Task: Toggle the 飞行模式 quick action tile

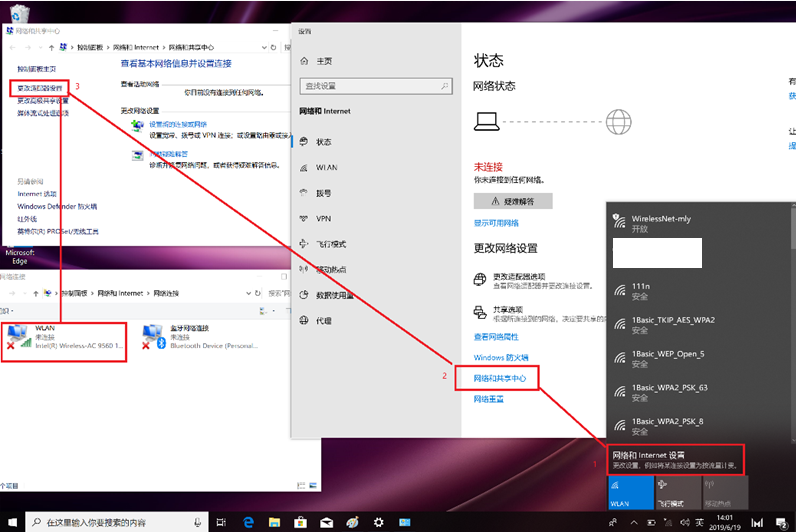Action: (x=674, y=490)
